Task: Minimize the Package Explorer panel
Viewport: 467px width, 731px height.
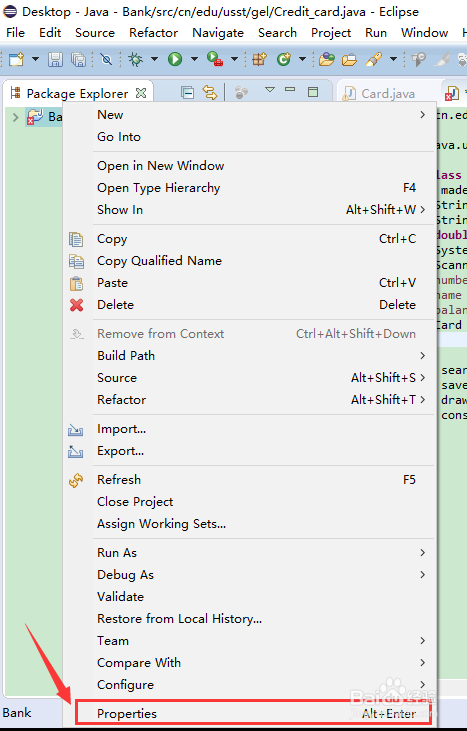Action: (290, 89)
